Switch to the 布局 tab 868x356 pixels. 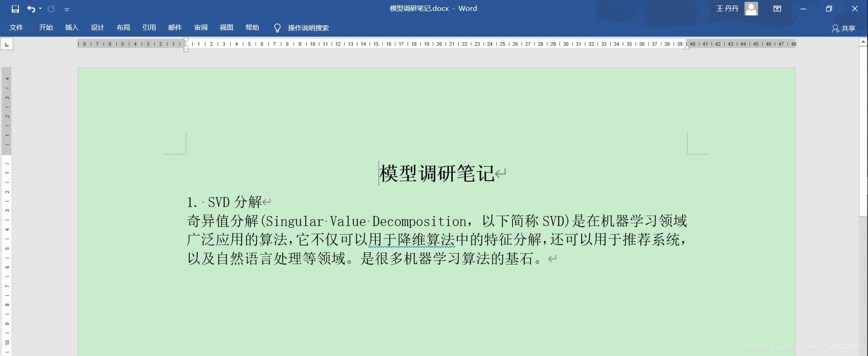click(123, 28)
